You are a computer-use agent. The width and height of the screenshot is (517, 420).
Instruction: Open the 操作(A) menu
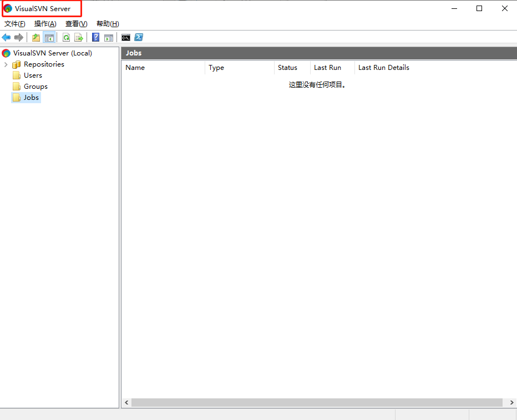pos(45,24)
